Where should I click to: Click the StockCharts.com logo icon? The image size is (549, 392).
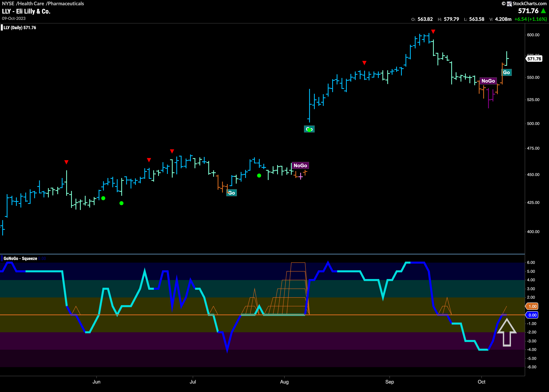coord(509,4)
